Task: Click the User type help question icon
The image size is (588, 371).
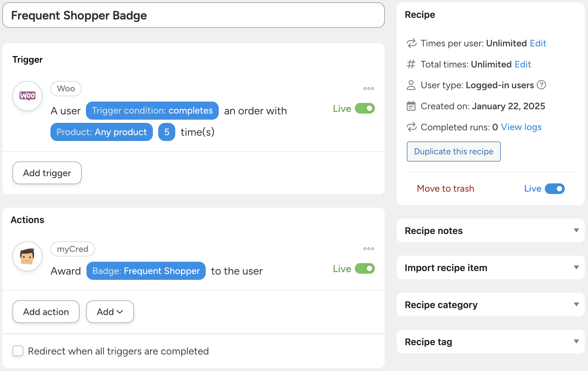Action: coord(541,85)
